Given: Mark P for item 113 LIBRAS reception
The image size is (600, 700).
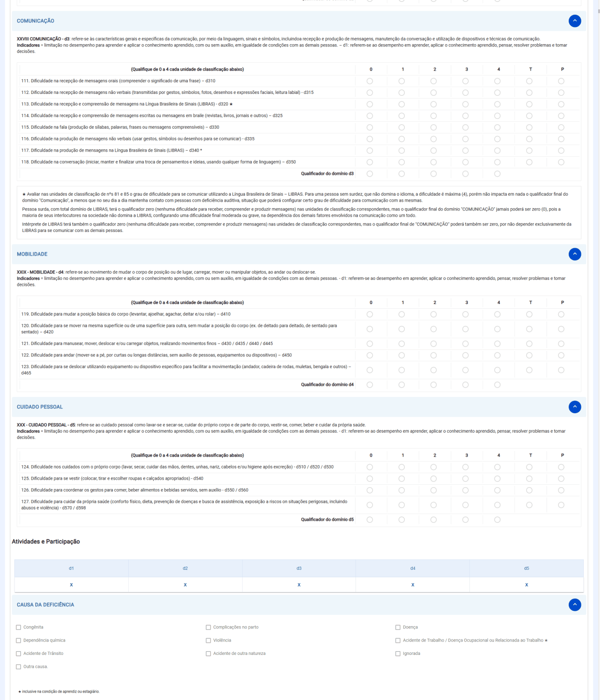Looking at the screenshot, I should [x=561, y=104].
